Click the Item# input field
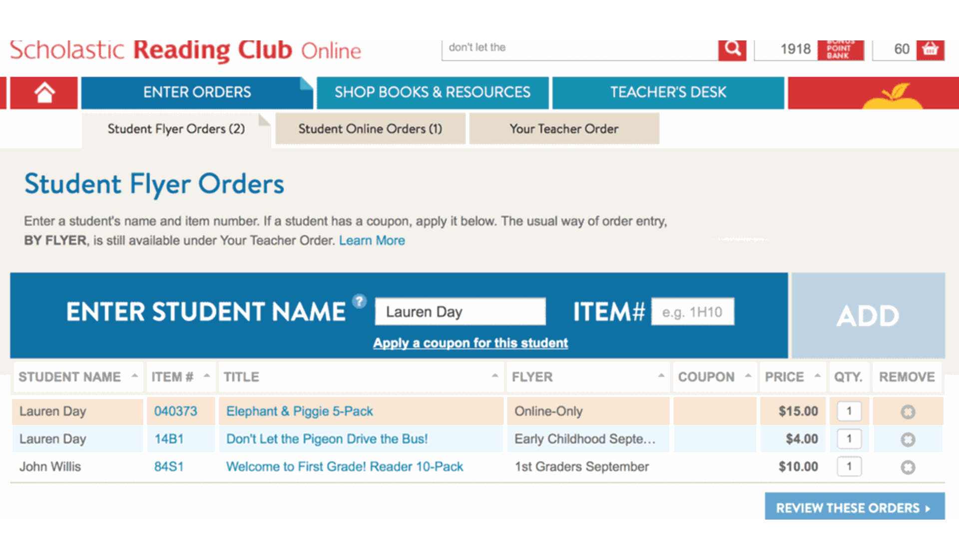959x560 pixels. pyautogui.click(x=692, y=312)
